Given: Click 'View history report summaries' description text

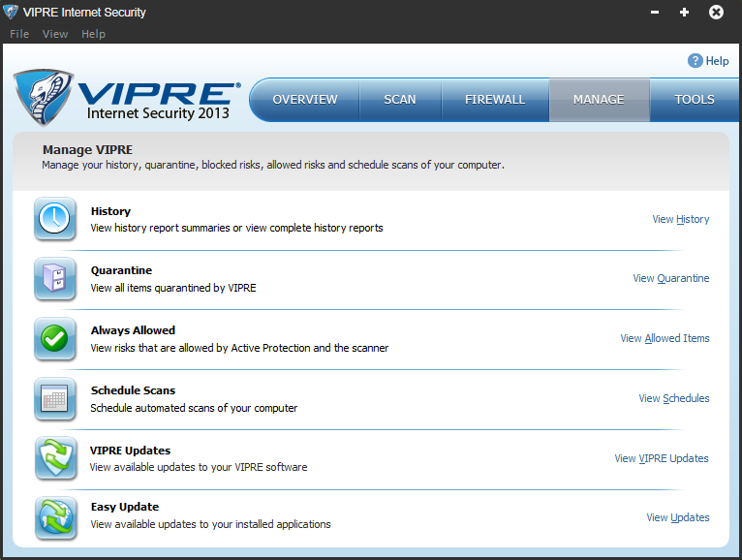Looking at the screenshot, I should coord(236,228).
